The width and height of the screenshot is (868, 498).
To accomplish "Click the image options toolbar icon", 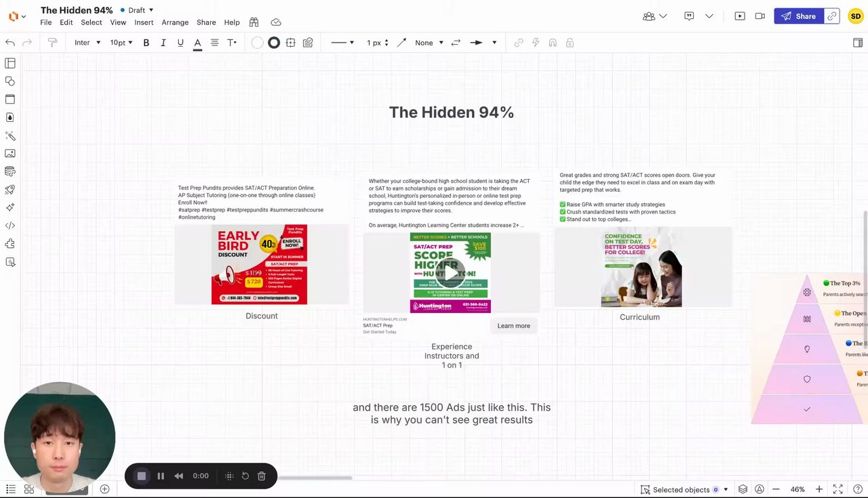I will (x=308, y=43).
